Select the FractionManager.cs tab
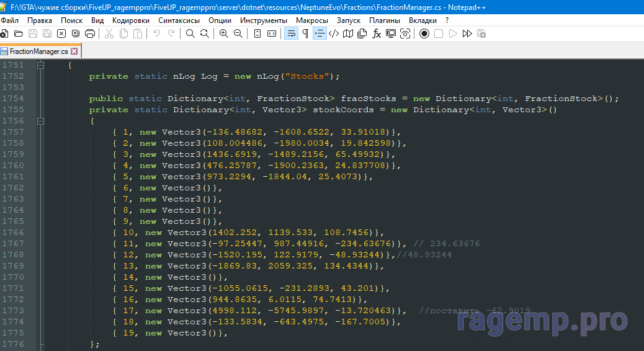The image size is (644, 351). pos(38,51)
